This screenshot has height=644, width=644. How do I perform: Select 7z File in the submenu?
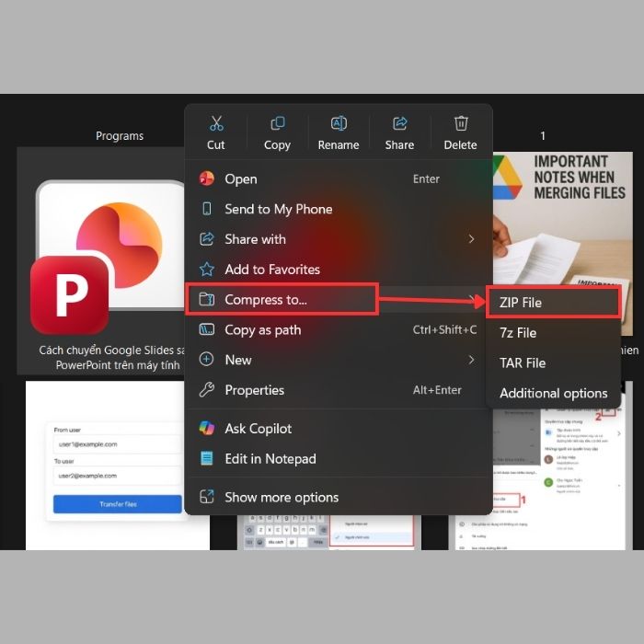[553, 333]
